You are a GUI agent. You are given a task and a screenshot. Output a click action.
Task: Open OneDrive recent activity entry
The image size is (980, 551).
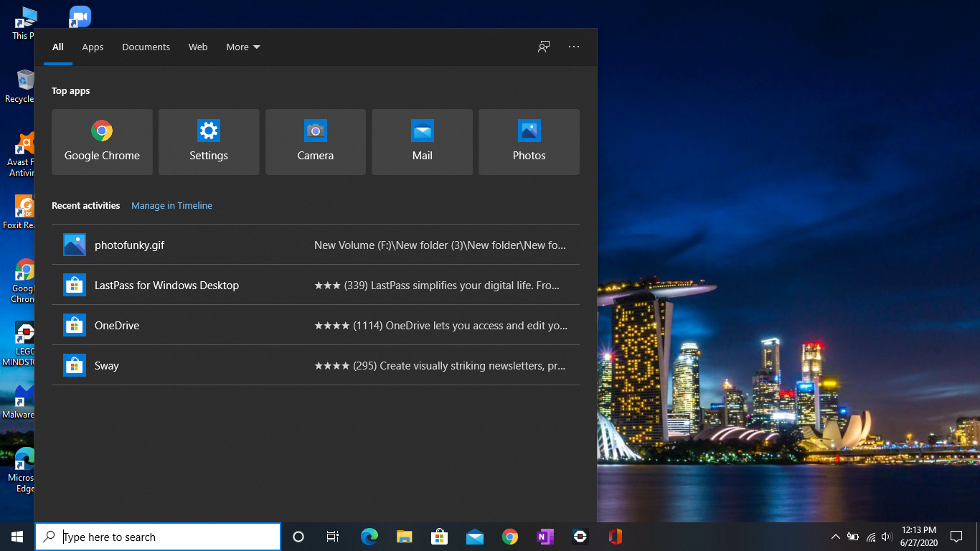[x=316, y=325]
